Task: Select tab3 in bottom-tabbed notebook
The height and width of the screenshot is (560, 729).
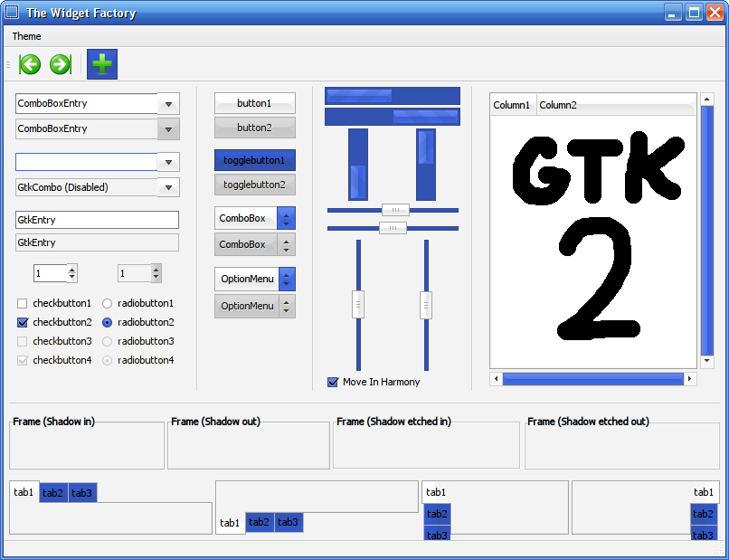Action: 289,522
